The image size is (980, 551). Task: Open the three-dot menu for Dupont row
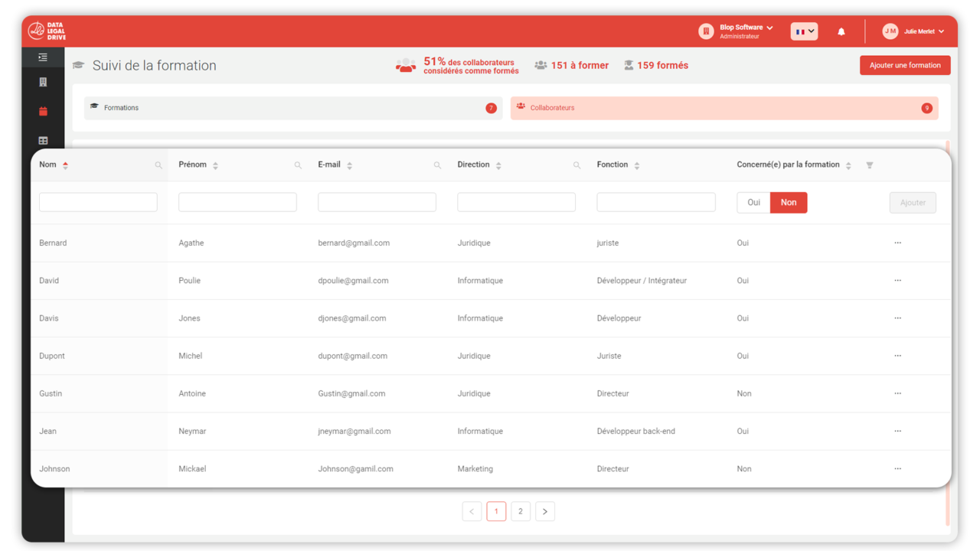tap(897, 355)
